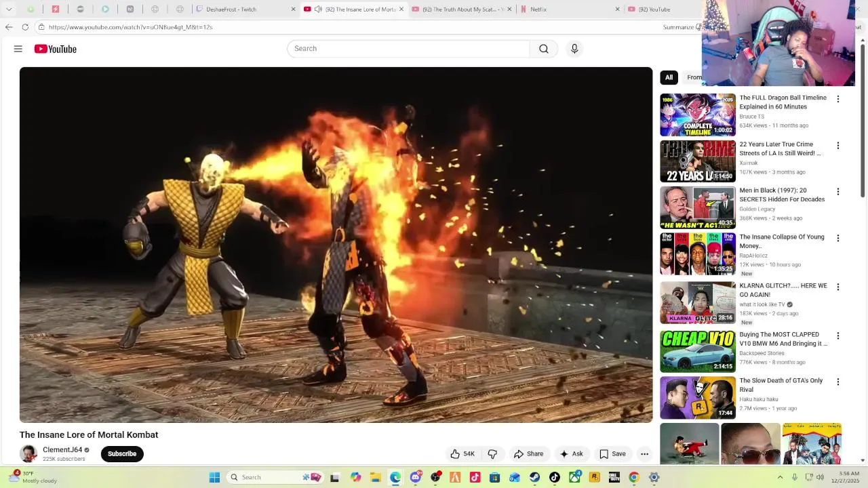
Task: Open the Windows Start menu
Action: pyautogui.click(x=214, y=477)
